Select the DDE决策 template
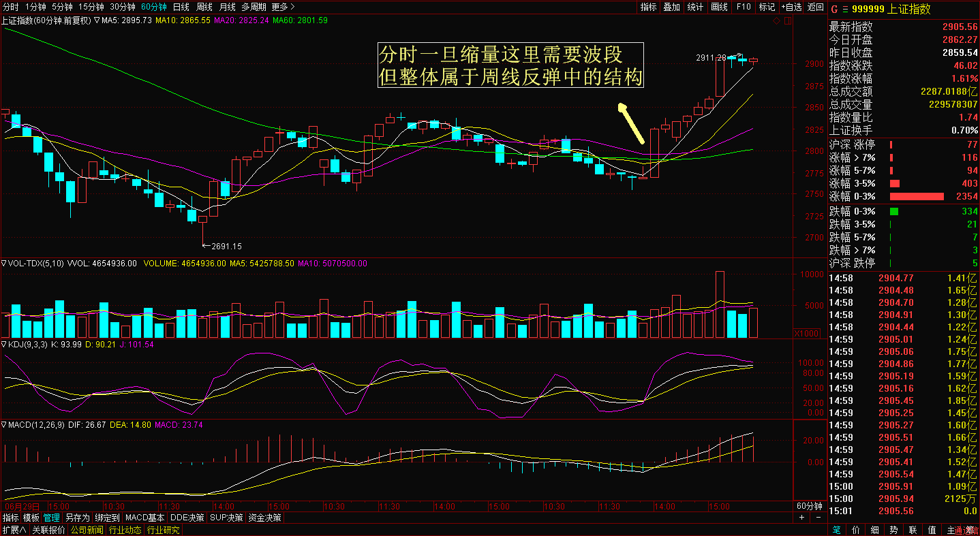 (x=187, y=518)
